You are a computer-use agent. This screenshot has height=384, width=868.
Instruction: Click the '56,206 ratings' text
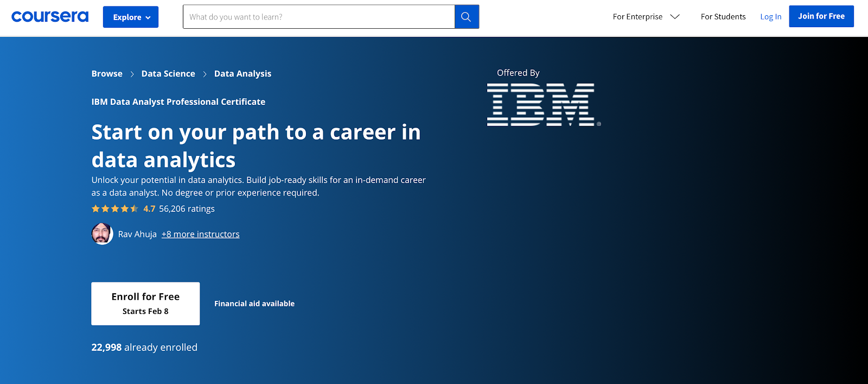[x=187, y=209]
